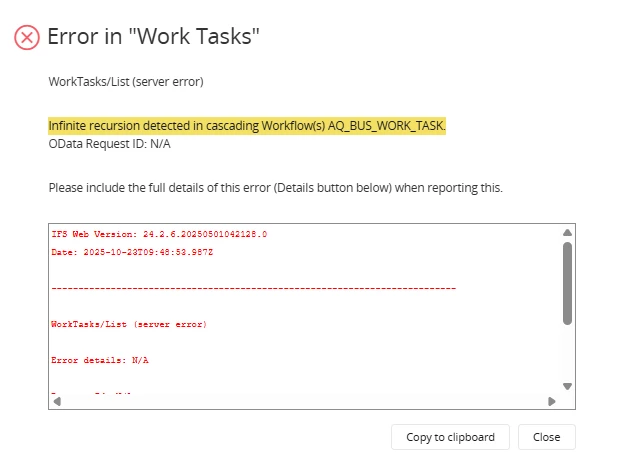Click the horizontal scrollbar left arrow
621x467 pixels.
click(x=57, y=401)
